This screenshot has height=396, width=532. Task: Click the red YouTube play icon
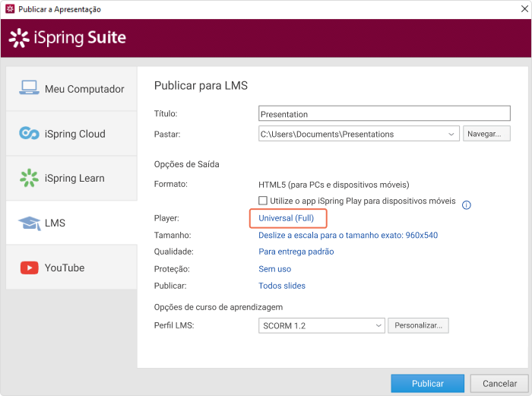coord(29,268)
